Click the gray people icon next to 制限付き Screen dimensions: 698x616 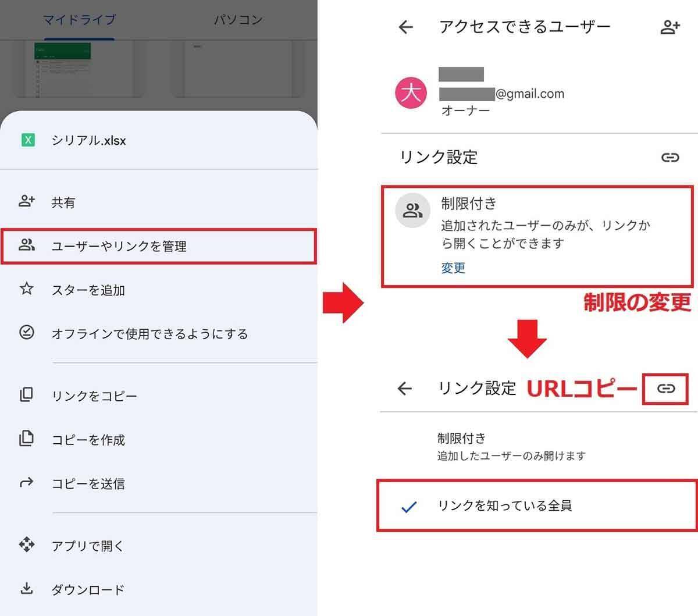pyautogui.click(x=412, y=210)
